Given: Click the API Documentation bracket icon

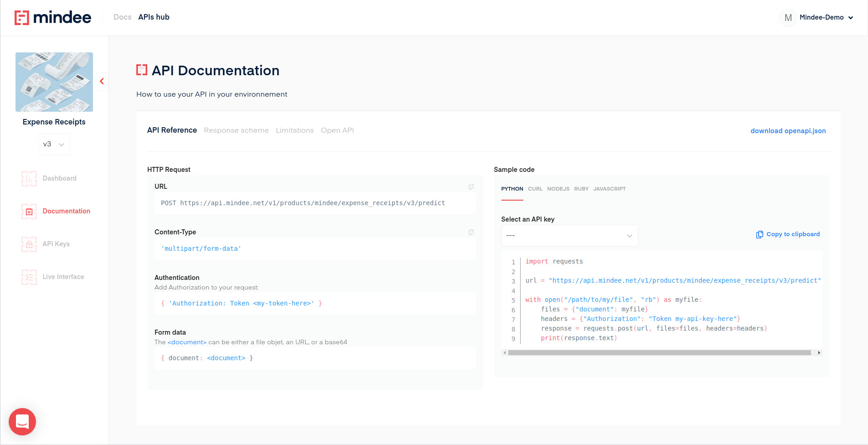Looking at the screenshot, I should (142, 70).
